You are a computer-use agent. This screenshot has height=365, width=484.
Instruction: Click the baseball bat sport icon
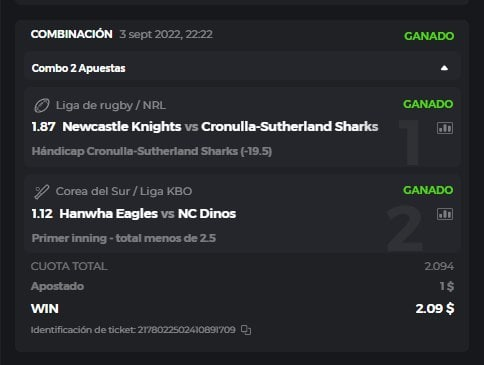pos(42,192)
